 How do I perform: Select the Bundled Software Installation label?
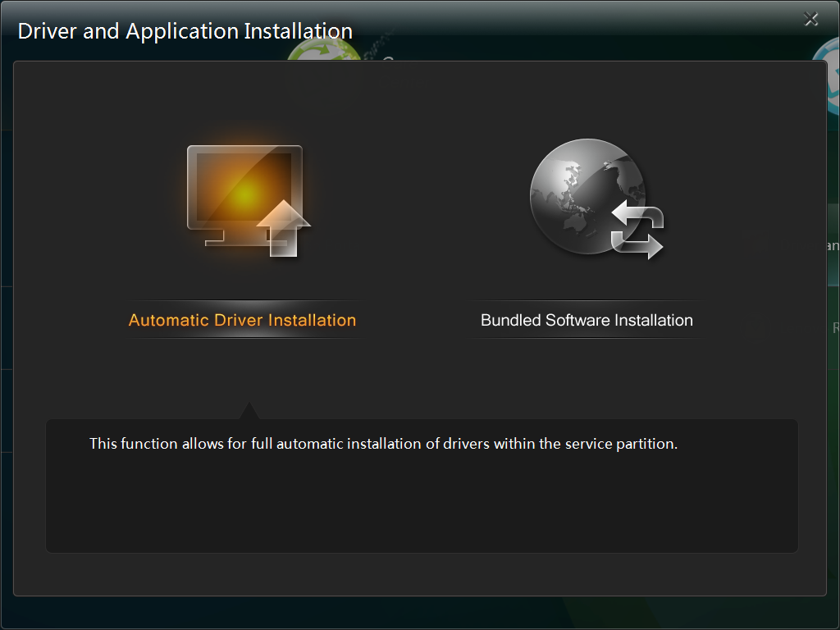[587, 321]
